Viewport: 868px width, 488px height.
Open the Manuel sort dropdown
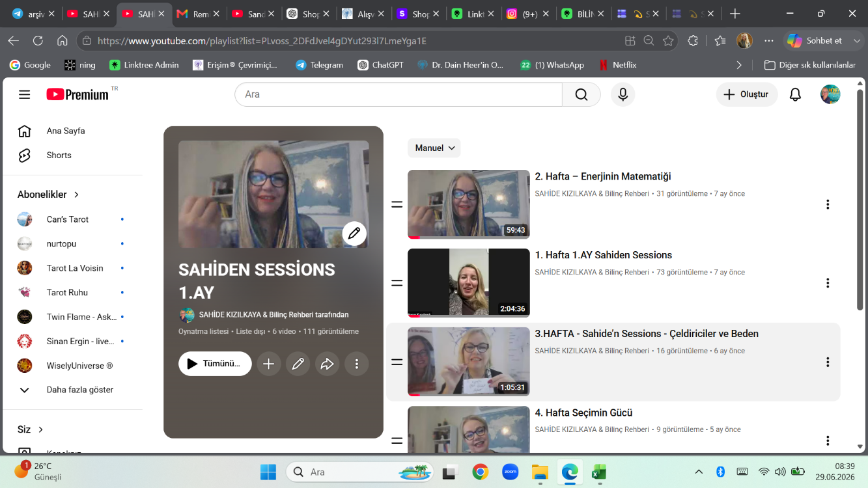pyautogui.click(x=434, y=148)
